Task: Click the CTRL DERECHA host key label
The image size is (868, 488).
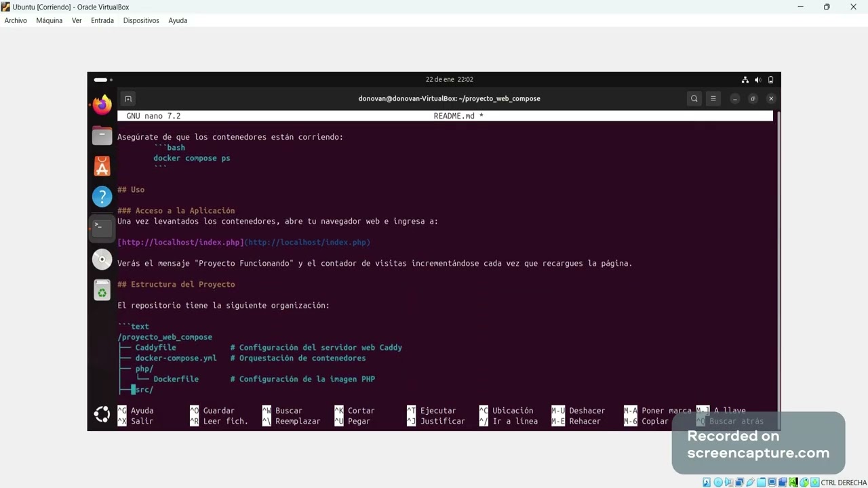Action: point(844,483)
